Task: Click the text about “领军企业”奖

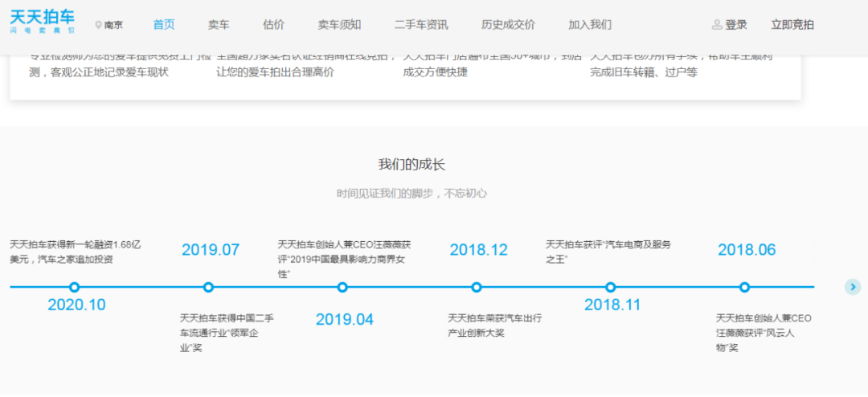Action: (227, 334)
